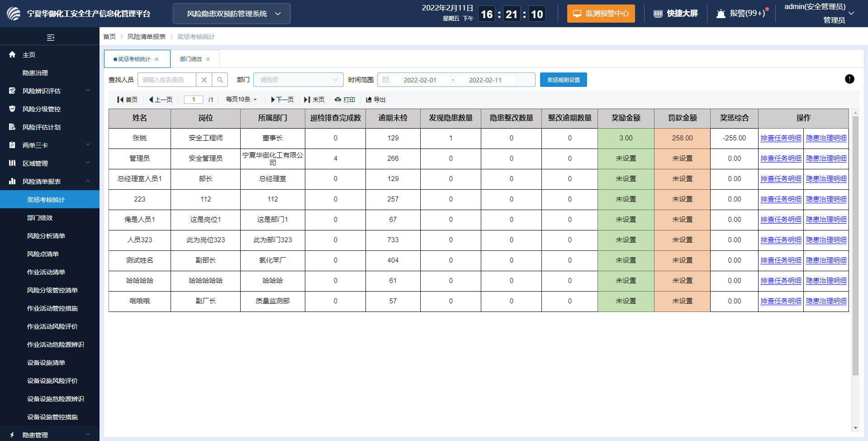
Task: Click the 区域管理 sidebar icon
Action: pyautogui.click(x=12, y=163)
